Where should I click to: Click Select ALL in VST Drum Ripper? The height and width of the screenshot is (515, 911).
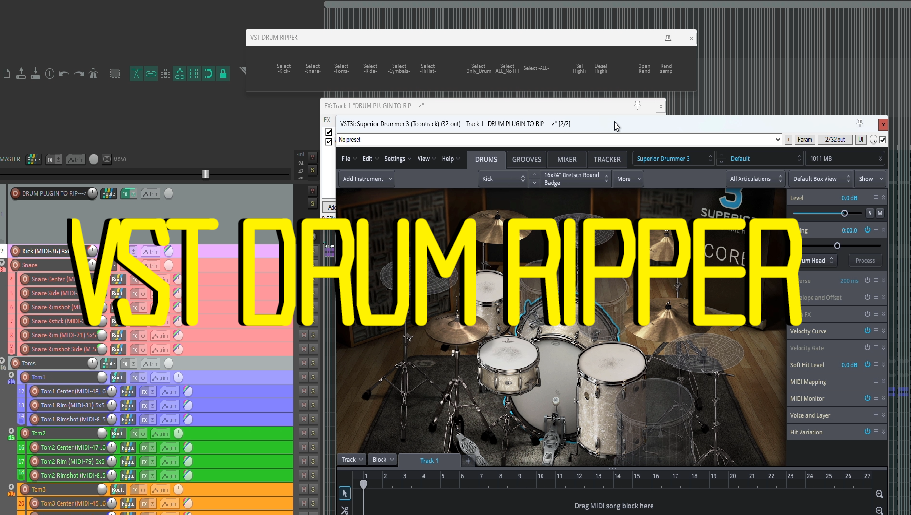point(536,69)
